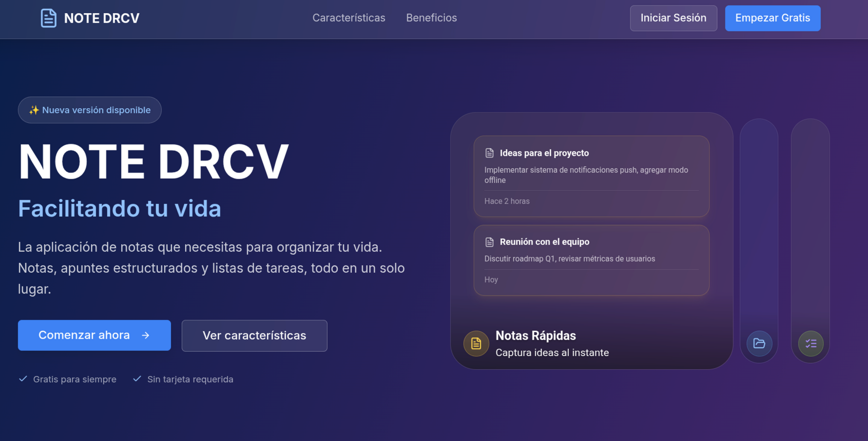
Task: Click the checkmark icon next to Sin tarjeta requerida
Action: [x=137, y=379]
